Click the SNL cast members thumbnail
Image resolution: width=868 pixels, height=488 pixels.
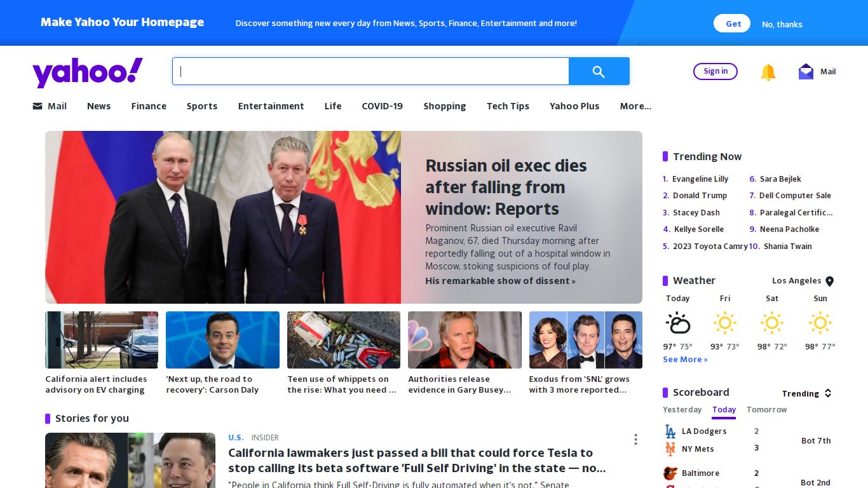(x=586, y=340)
